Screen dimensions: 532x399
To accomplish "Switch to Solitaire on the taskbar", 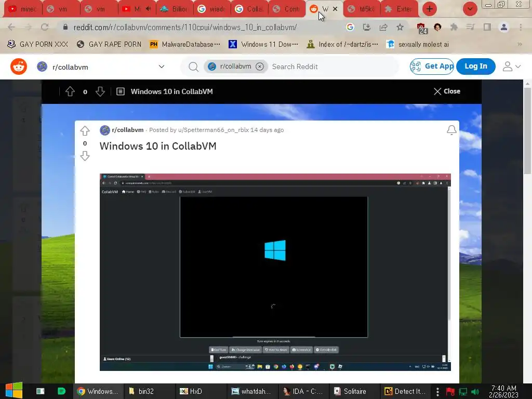I will [355, 391].
